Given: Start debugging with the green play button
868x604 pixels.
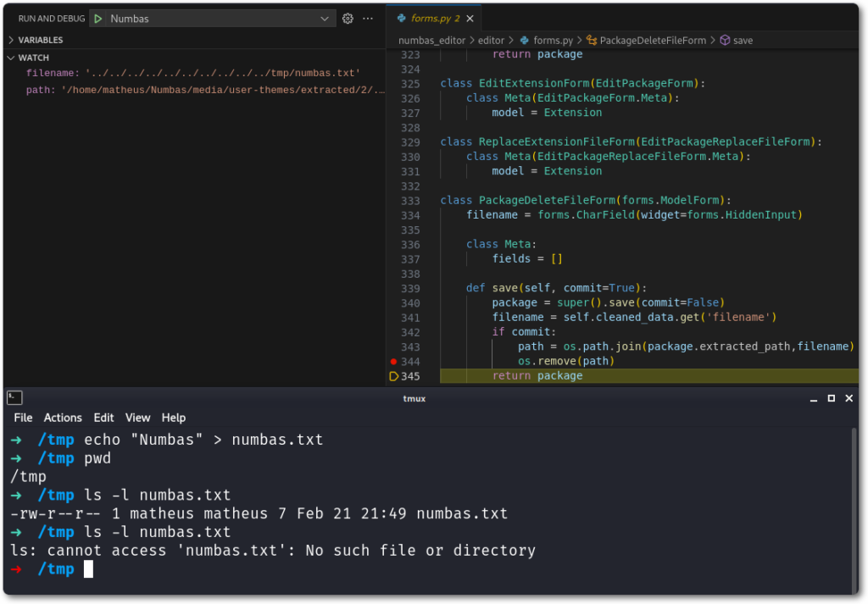Looking at the screenshot, I should (98, 19).
